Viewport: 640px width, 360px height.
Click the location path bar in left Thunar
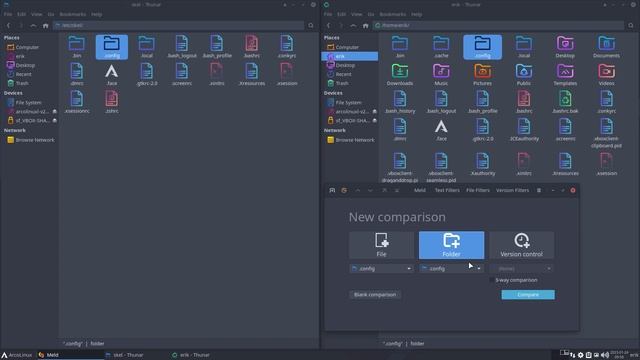(179, 25)
